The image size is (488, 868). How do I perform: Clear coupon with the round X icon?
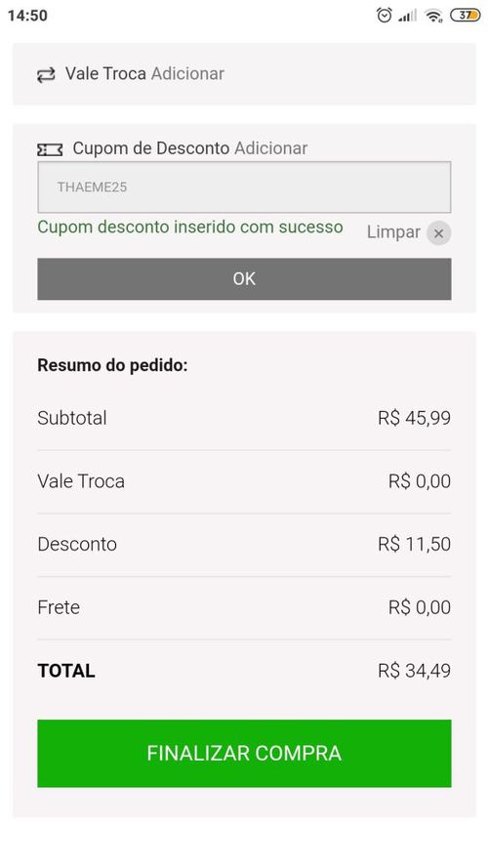click(x=439, y=233)
